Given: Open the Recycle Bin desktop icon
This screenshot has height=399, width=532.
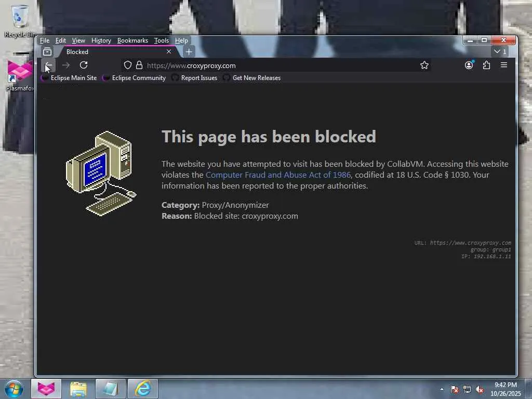Looking at the screenshot, I should (x=19, y=20).
